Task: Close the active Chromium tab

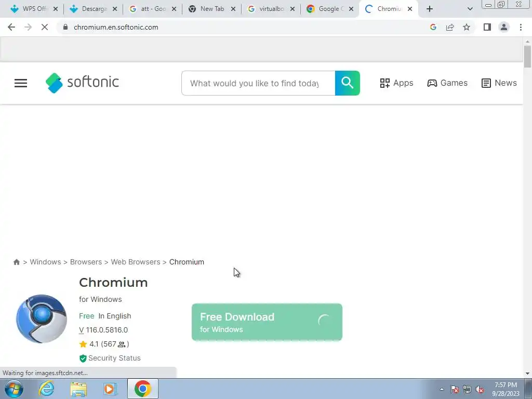Action: tap(410, 9)
